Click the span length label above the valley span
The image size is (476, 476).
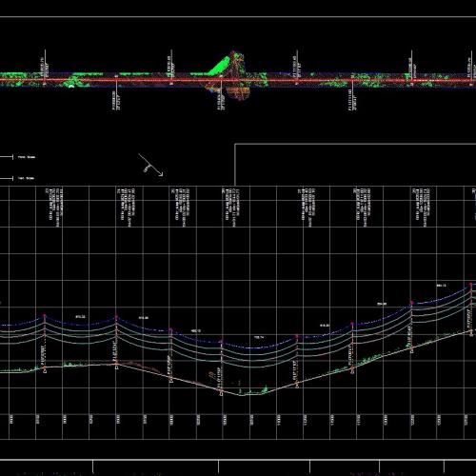pos(259,337)
